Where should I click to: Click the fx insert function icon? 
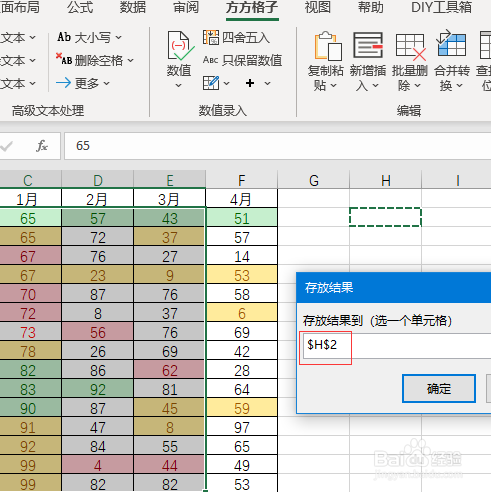pos(42,146)
